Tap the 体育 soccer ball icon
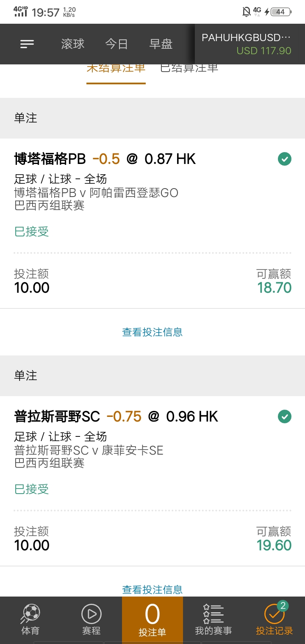Image resolution: width=305 pixels, height=644 pixels. 30,613
